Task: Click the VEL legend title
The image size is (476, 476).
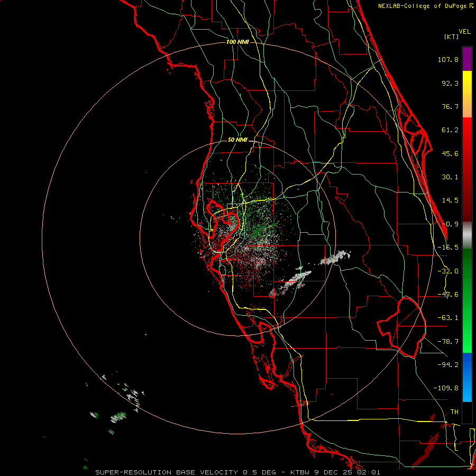Action: (464, 32)
